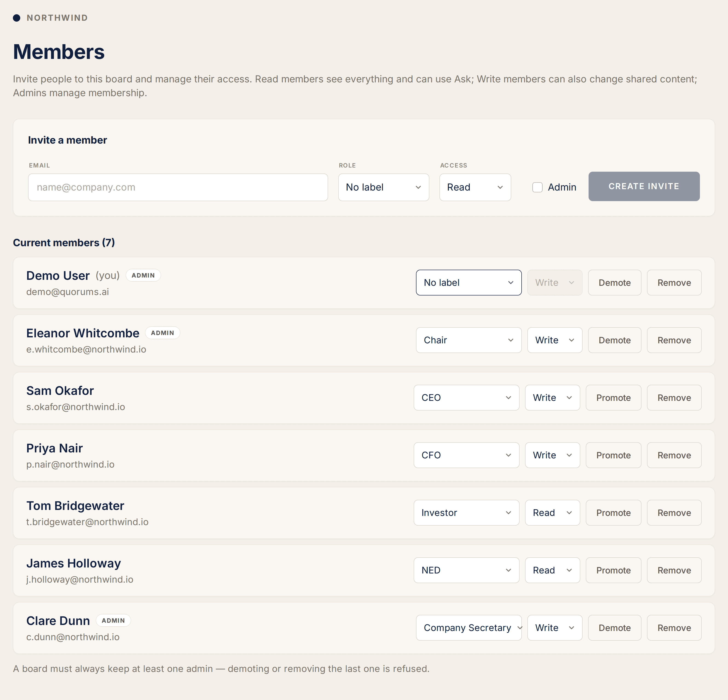
Task: Open Priya Nair's CFO role dropdown
Action: [467, 455]
